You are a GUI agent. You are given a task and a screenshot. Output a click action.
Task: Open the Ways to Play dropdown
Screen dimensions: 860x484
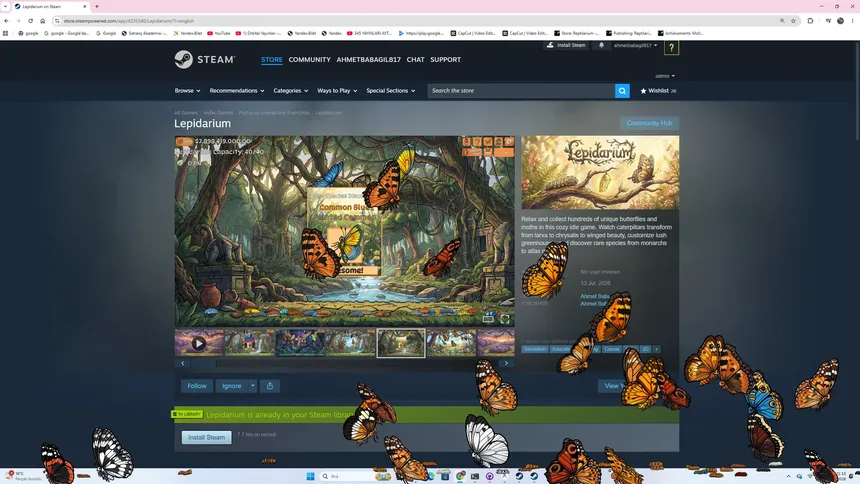click(x=337, y=91)
